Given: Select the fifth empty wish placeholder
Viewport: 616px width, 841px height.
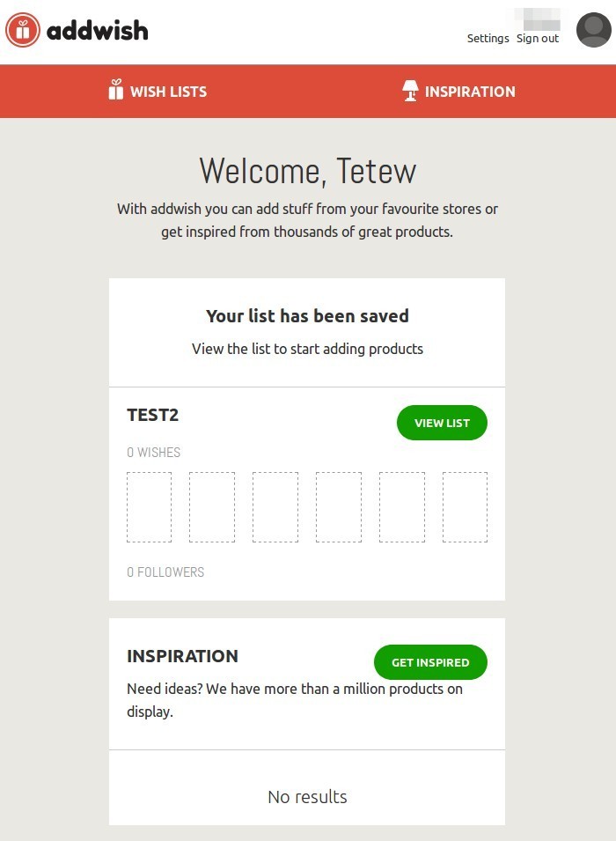Looking at the screenshot, I should pyautogui.click(x=402, y=507).
